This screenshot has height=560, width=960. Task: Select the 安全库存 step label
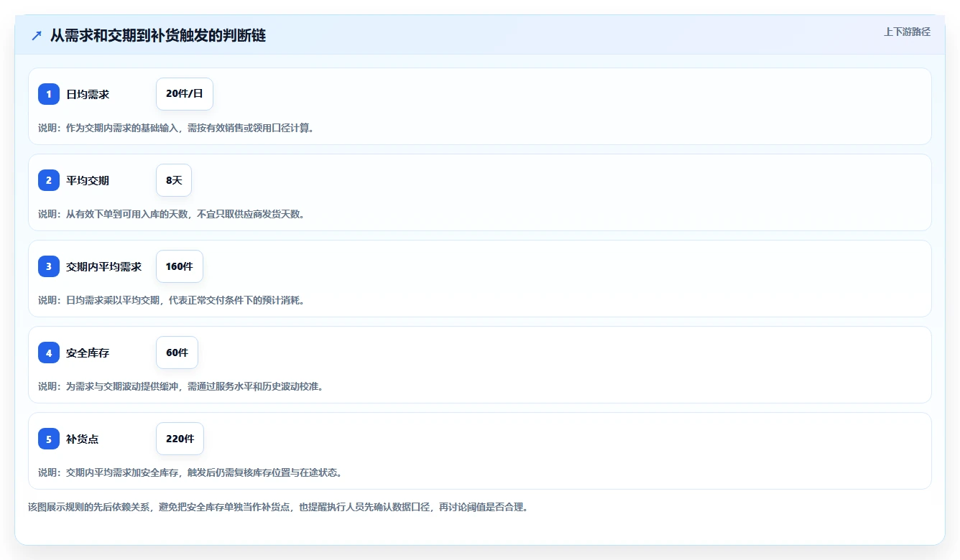[88, 353]
